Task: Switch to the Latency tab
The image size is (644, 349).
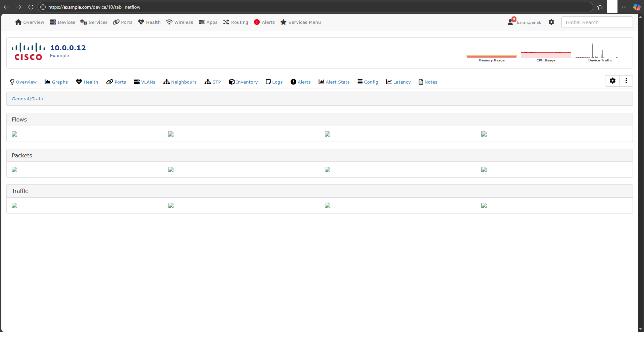Action: [398, 82]
